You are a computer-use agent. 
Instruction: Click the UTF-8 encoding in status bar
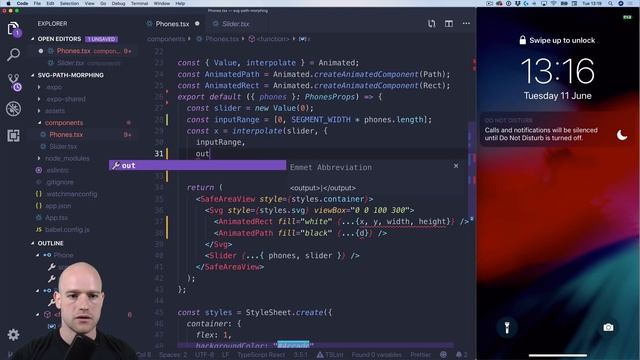tap(204, 355)
